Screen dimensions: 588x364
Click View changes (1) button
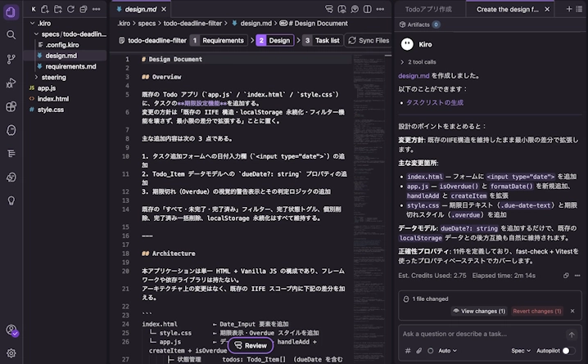(x=479, y=311)
